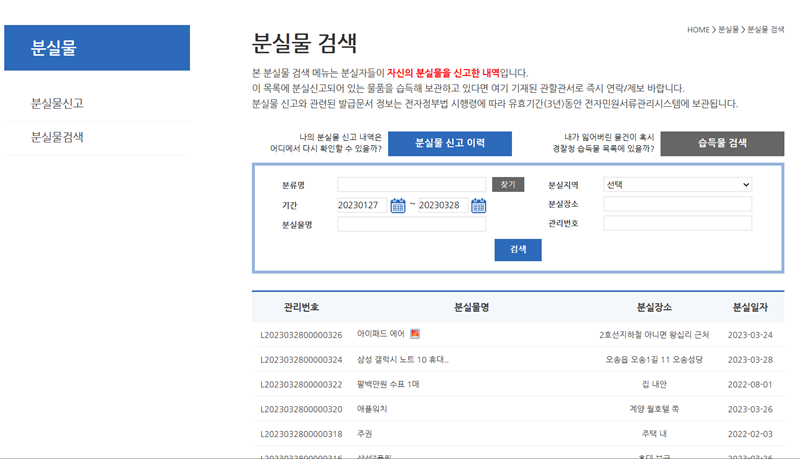Click location 오송읍 오송1길 11 오송성당
The height and width of the screenshot is (459, 800).
(x=654, y=360)
